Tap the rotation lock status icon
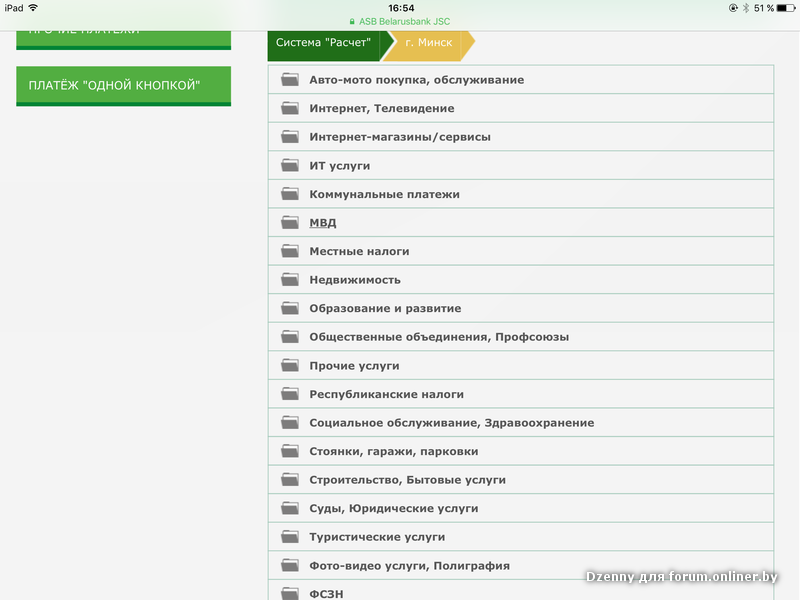Image resolution: width=800 pixels, height=600 pixels. (x=733, y=8)
